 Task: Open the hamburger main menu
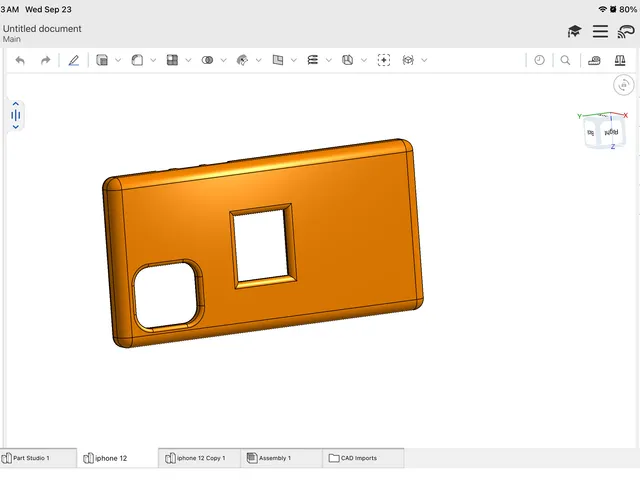pyautogui.click(x=600, y=31)
